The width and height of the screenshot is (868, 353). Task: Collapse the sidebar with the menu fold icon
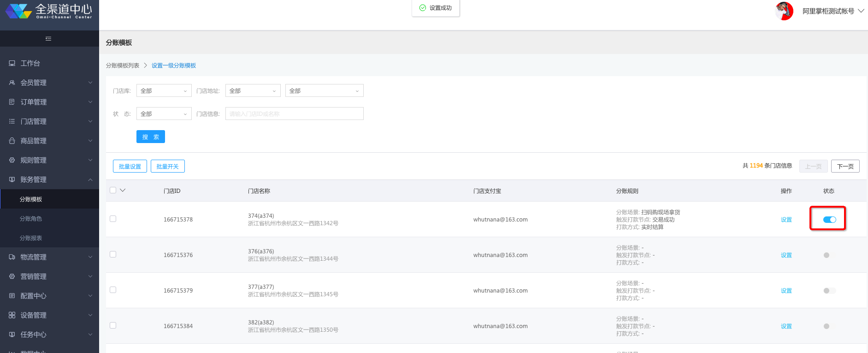[48, 39]
